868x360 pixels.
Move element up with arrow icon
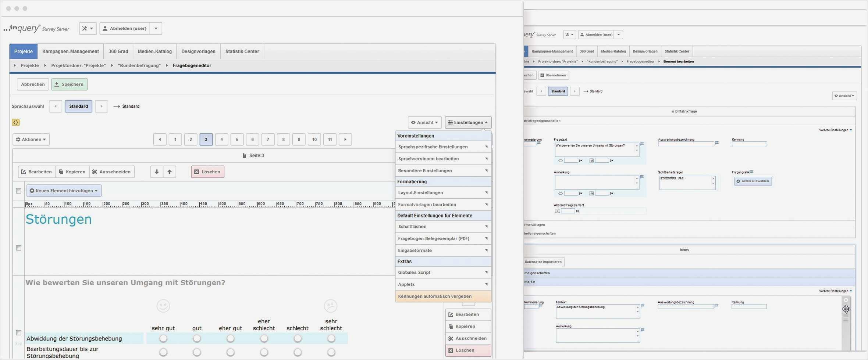click(170, 172)
